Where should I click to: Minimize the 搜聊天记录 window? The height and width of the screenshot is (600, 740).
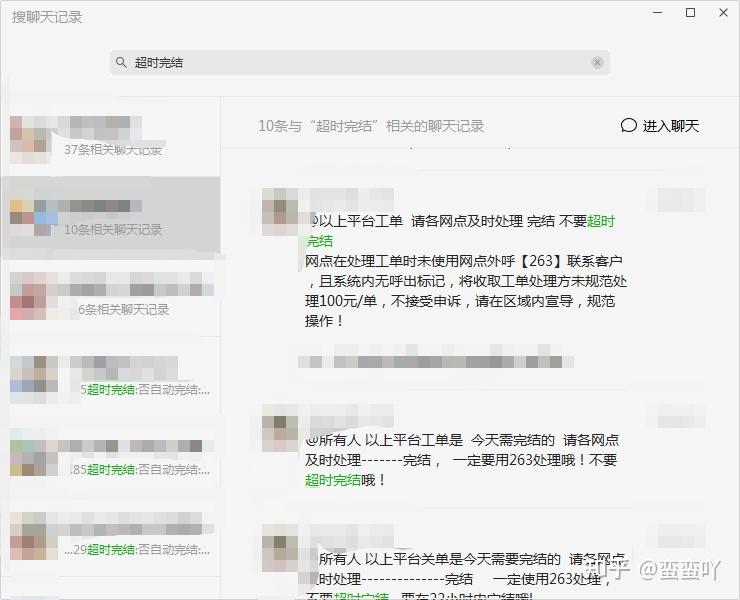click(x=657, y=13)
